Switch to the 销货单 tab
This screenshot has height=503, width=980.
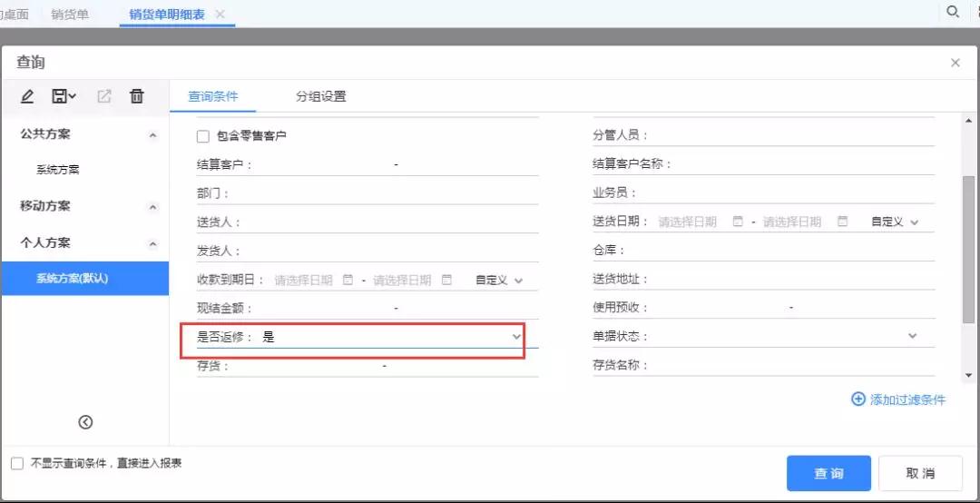[x=70, y=14]
